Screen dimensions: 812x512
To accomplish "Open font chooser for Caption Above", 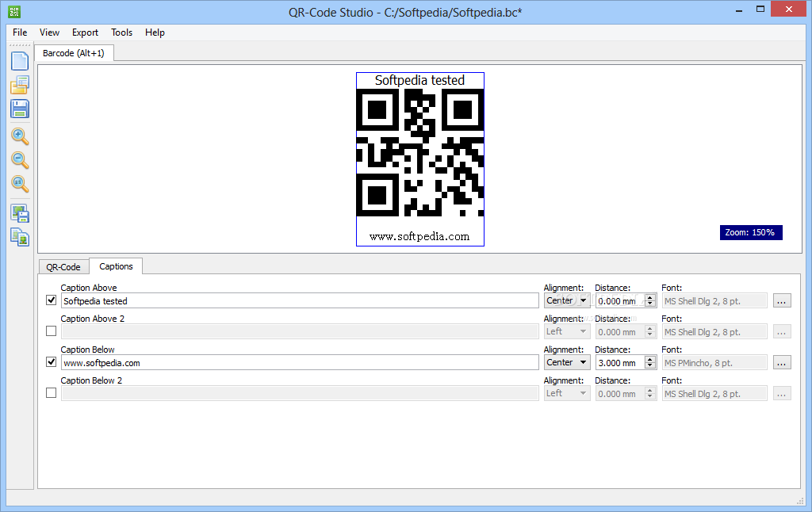I will 782,301.
